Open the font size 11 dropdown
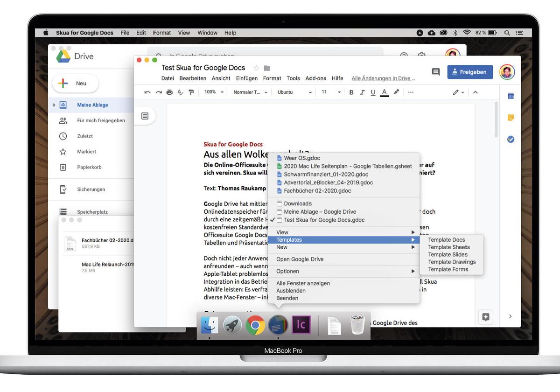Image resolution: width=560 pixels, height=392 pixels. [331, 92]
